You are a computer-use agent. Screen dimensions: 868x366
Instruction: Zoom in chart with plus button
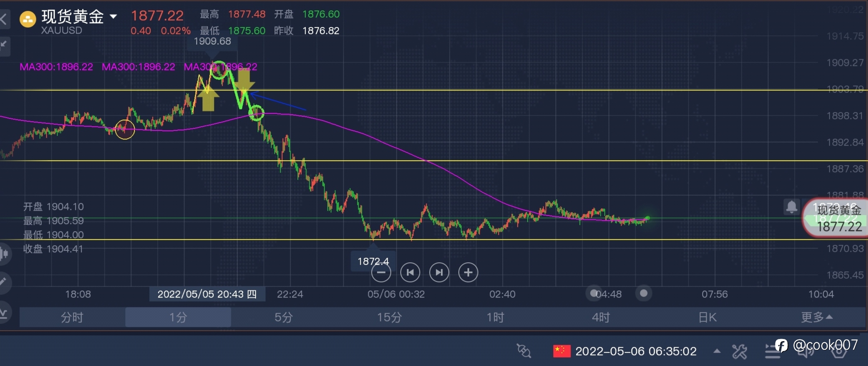coord(468,273)
